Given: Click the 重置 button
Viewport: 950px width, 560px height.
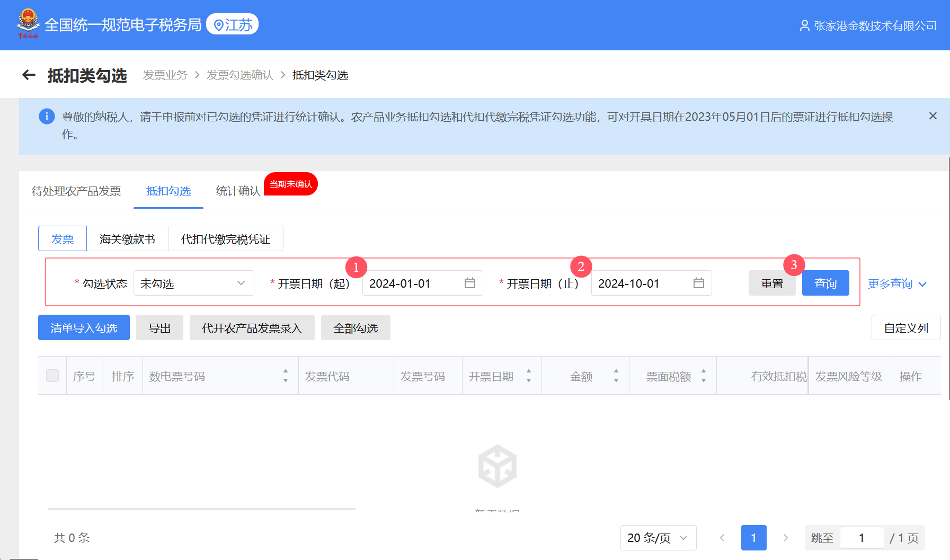Looking at the screenshot, I should [772, 283].
